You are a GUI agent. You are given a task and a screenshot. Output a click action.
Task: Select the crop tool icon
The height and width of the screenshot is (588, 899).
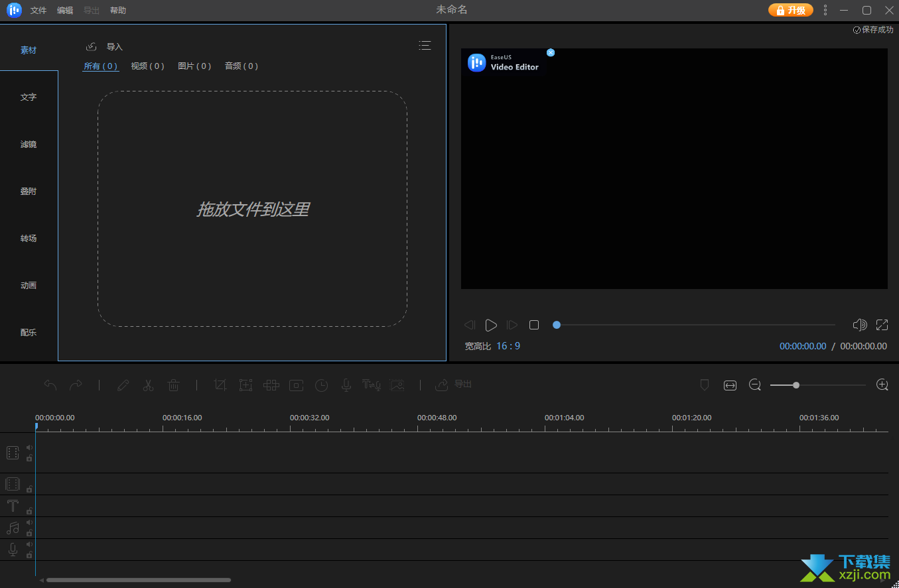click(x=220, y=385)
